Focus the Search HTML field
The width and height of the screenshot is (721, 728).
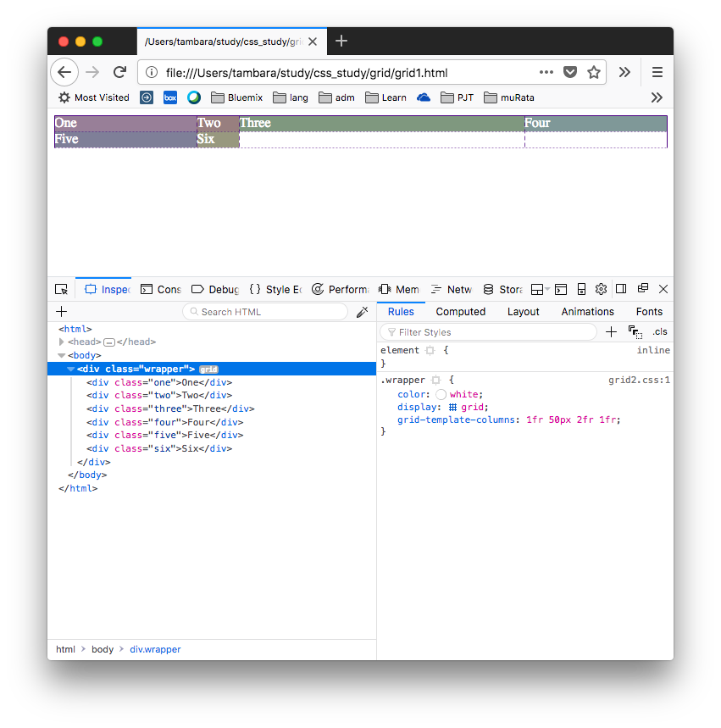tap(265, 312)
